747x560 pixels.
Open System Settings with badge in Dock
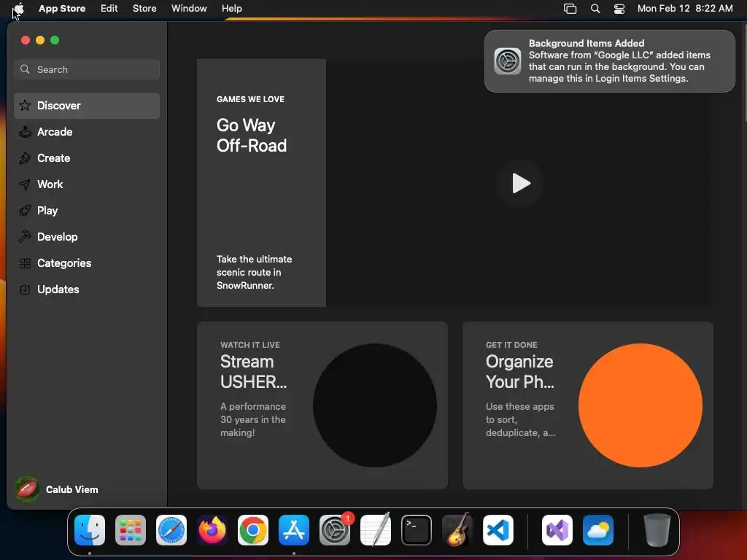click(335, 530)
